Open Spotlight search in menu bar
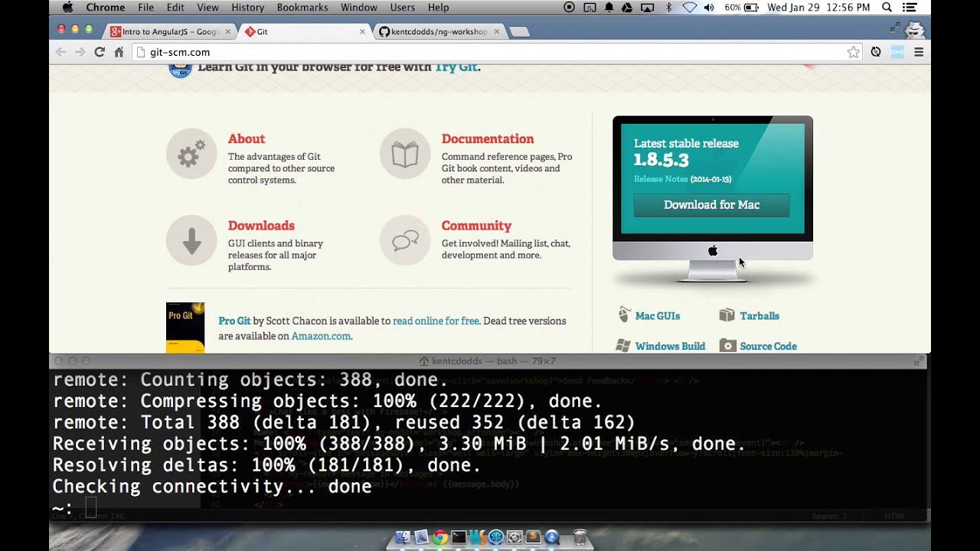The width and height of the screenshot is (980, 551). [x=887, y=8]
